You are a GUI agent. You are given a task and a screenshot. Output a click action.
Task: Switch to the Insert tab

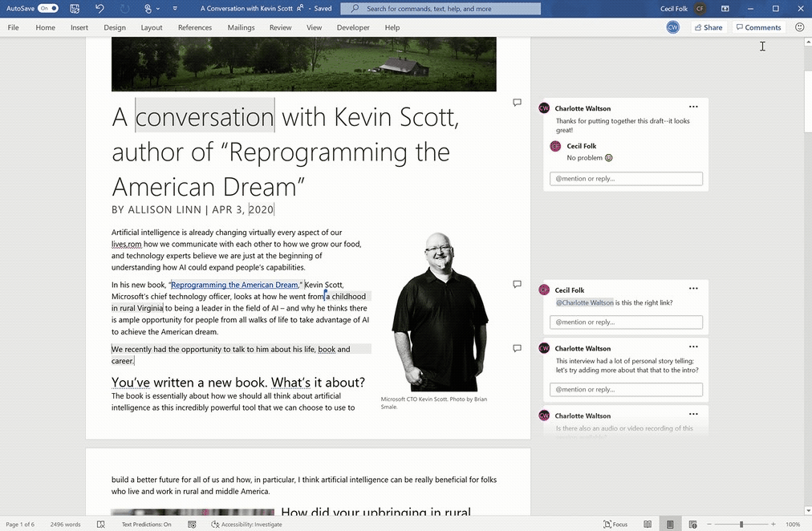coord(79,27)
